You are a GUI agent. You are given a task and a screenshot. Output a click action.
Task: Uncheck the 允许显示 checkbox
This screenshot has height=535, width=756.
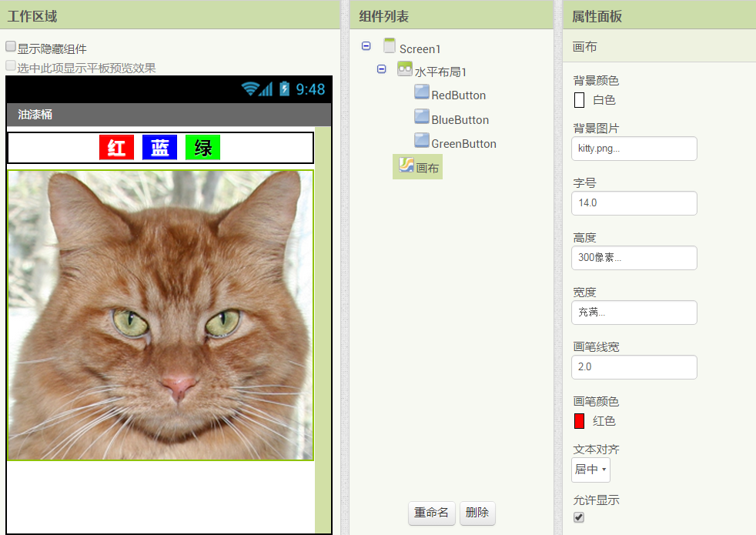(579, 517)
